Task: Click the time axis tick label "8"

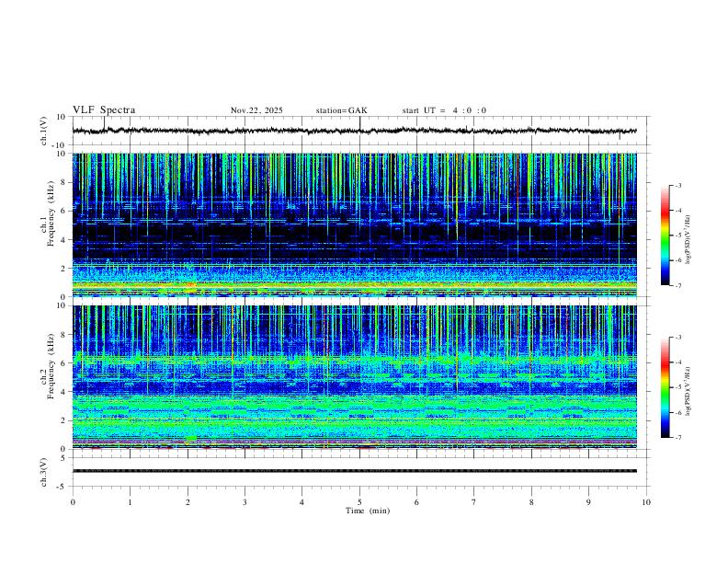Action: 531,502
